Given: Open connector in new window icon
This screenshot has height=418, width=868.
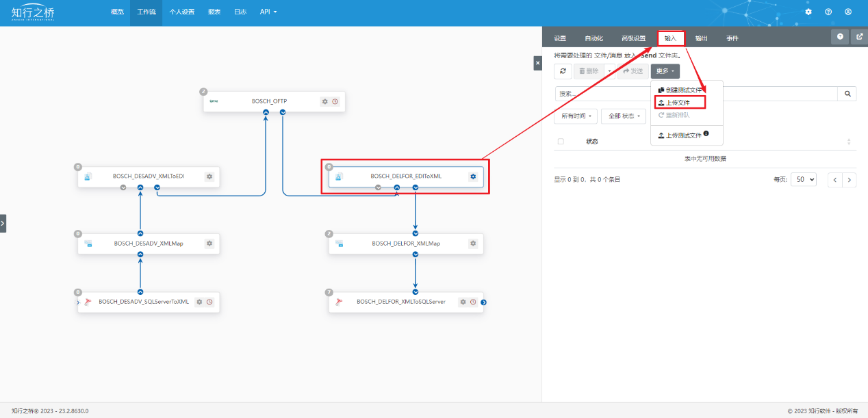Looking at the screenshot, I should [859, 38].
